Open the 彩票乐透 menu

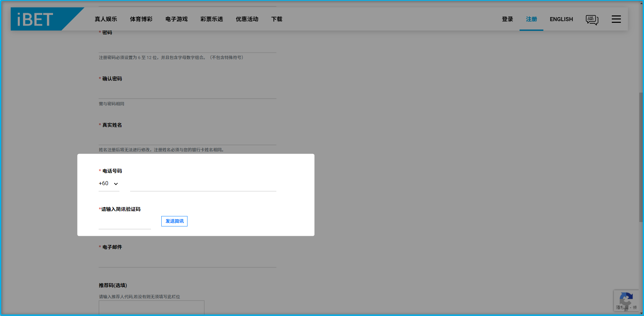(211, 19)
